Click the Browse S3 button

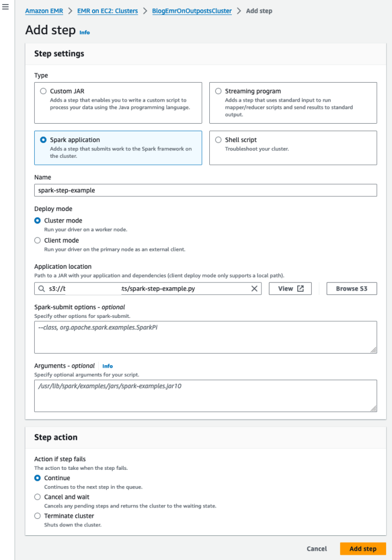click(352, 289)
